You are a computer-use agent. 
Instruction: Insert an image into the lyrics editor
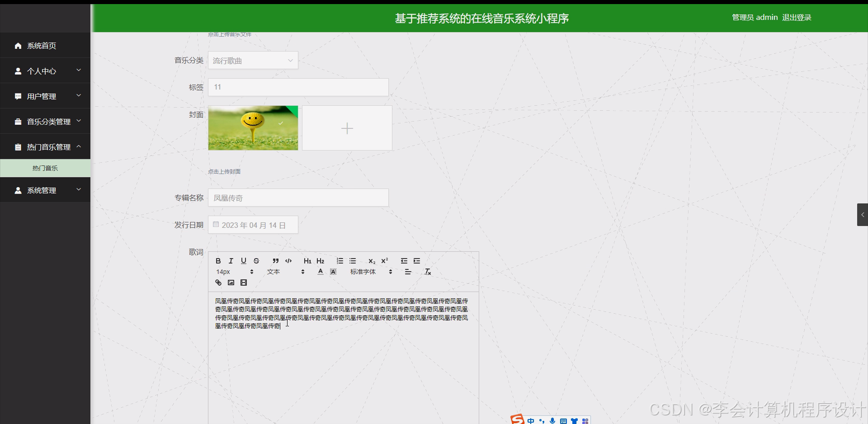pos(231,283)
